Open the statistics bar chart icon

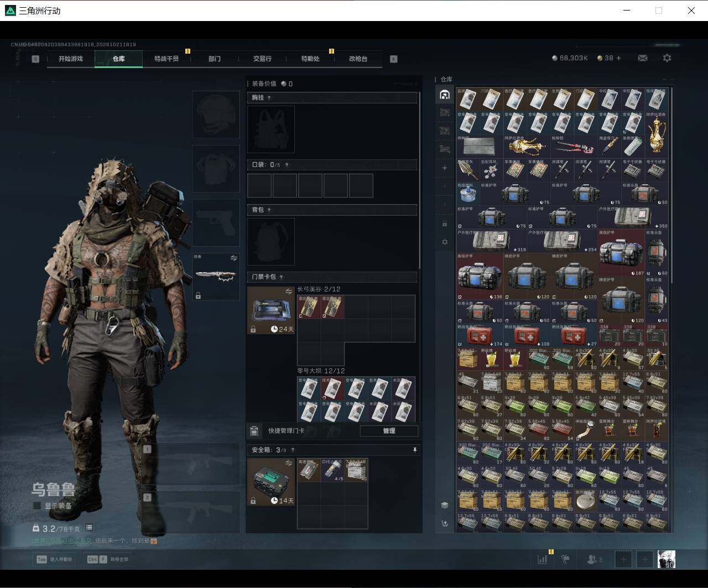point(542,559)
